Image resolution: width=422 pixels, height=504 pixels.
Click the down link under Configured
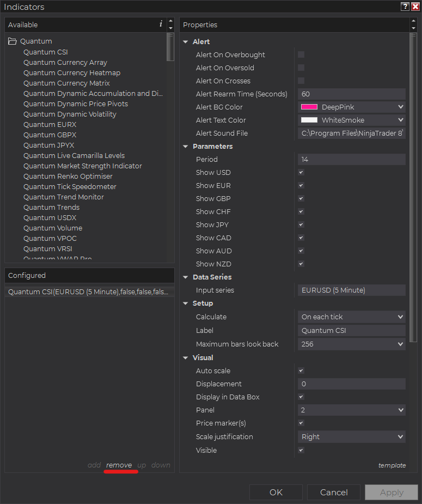(x=161, y=465)
